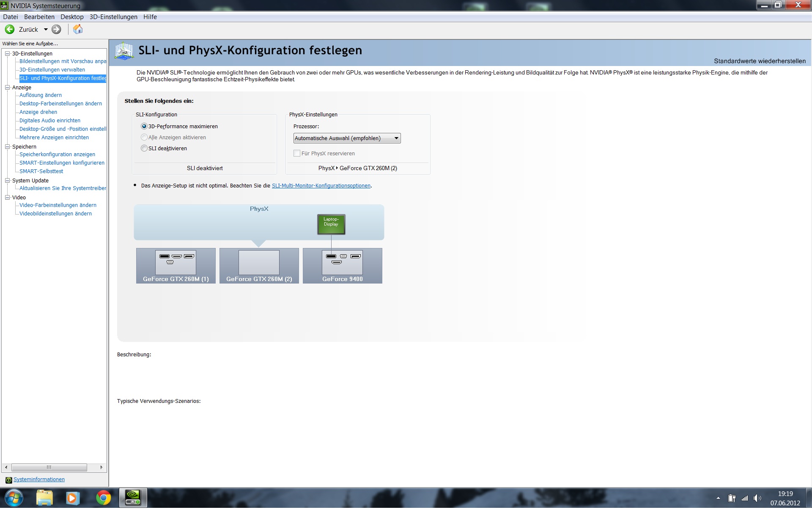This screenshot has height=518, width=812.
Task: Open Auflösung ändern in task tree
Action: coord(41,95)
